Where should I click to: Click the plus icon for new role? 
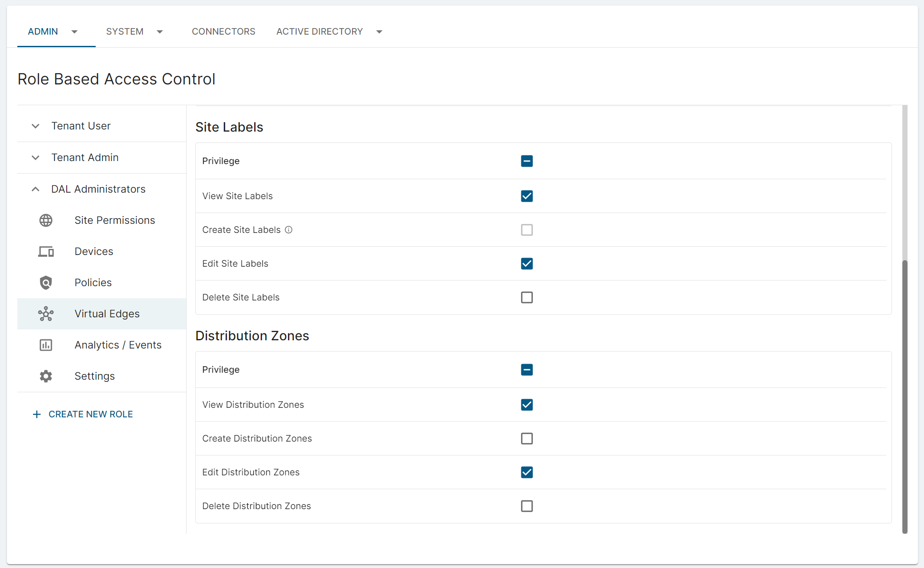tap(37, 414)
